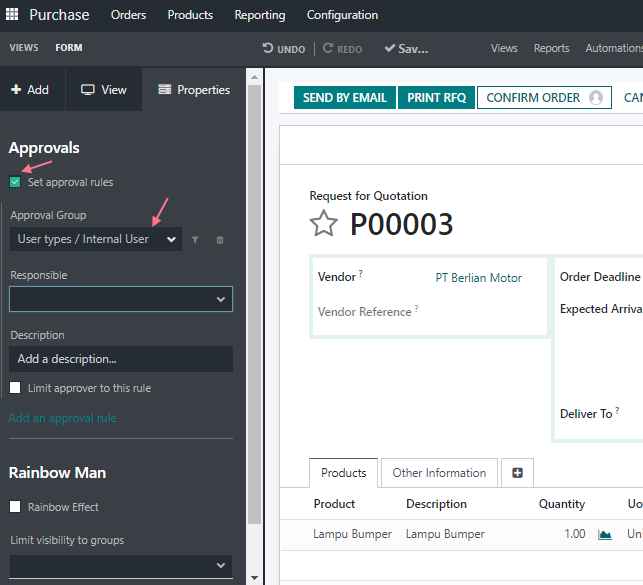Click the Description column header
The image size is (643, 585).
436,503
